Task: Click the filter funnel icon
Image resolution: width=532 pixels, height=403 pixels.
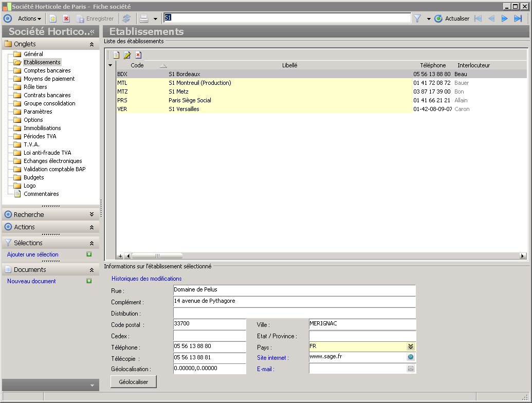Action: point(417,19)
